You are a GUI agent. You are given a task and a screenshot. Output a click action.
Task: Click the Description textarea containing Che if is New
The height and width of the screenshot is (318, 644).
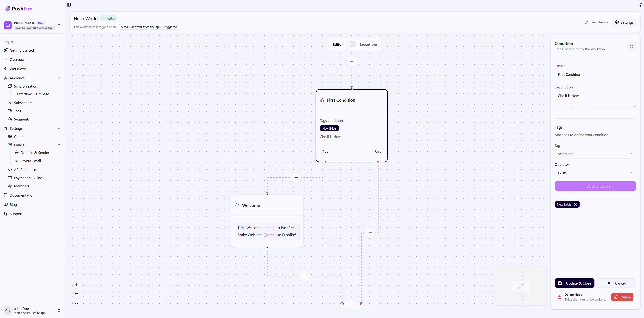(595, 99)
